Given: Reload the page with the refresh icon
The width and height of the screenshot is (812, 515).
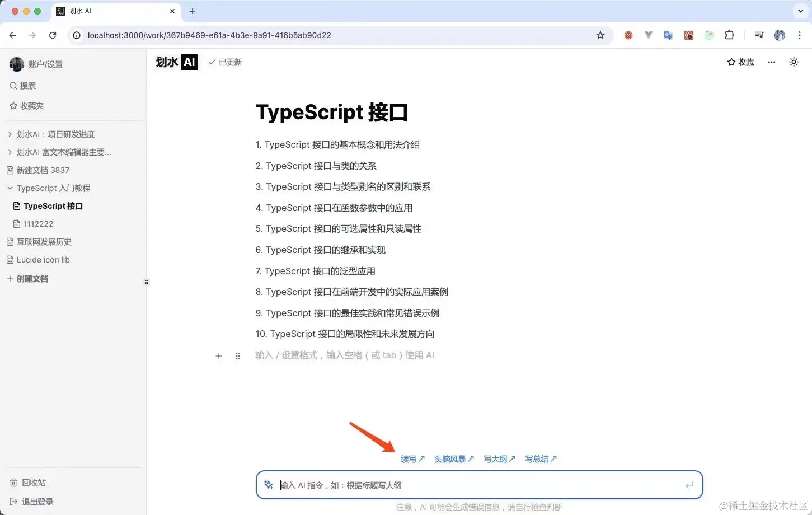Looking at the screenshot, I should click(53, 35).
